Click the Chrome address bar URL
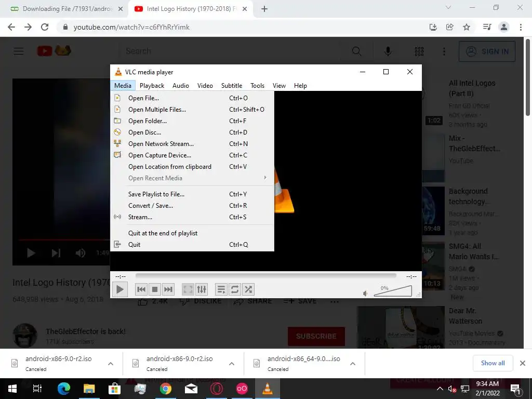The width and height of the screenshot is (532, 399). (x=131, y=27)
